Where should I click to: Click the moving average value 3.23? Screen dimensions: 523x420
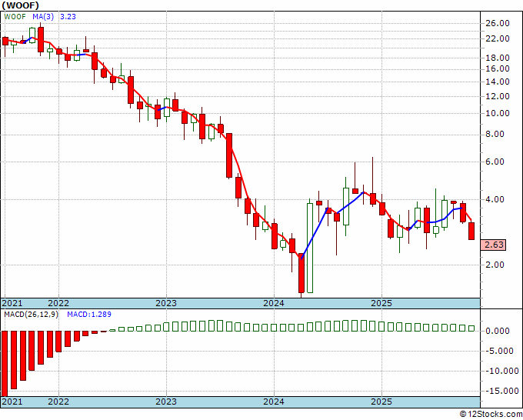coord(68,17)
